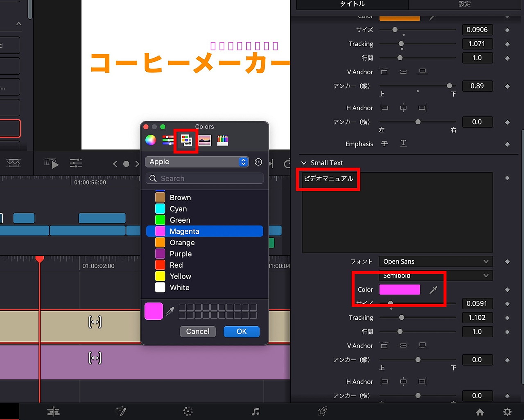Screen dimensions: 524x420
Task: Select the Pencils tab in the Colors dialog
Action: pyautogui.click(x=222, y=140)
